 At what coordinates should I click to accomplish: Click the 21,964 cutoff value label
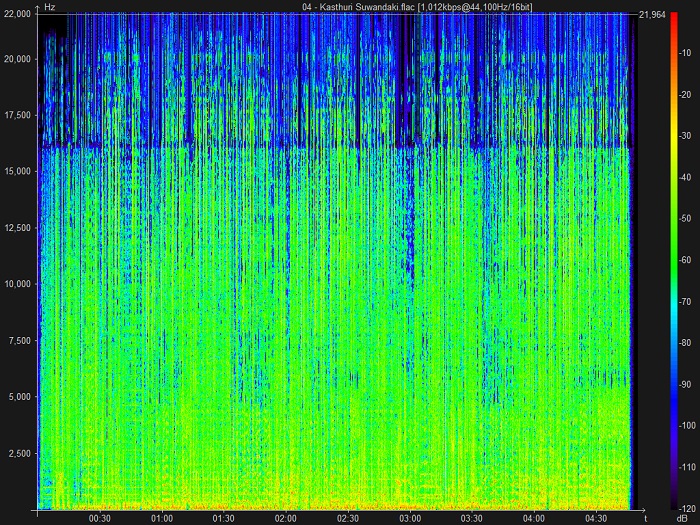[652, 15]
